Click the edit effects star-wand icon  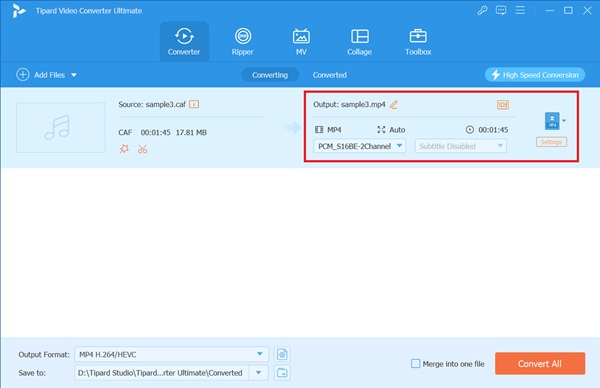click(x=124, y=149)
